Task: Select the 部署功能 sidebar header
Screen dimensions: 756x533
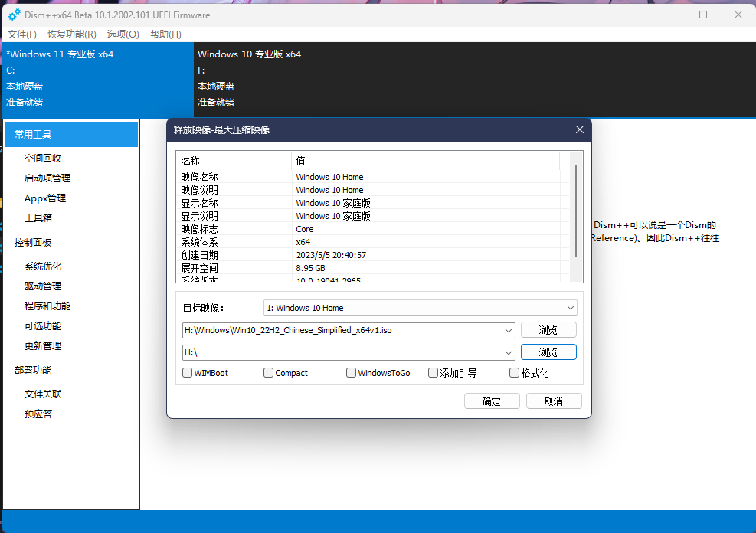Action: (33, 370)
